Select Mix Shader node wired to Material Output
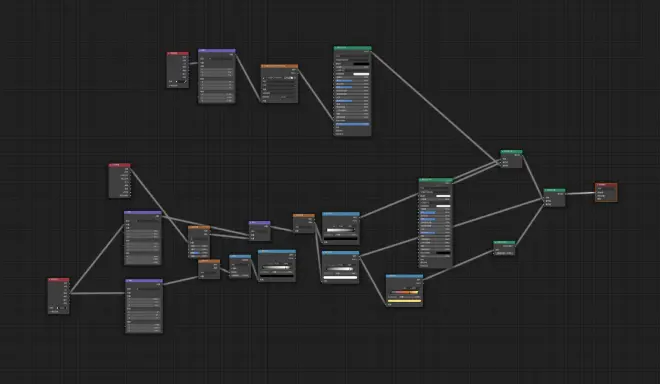This screenshot has width=660, height=384. coord(554,197)
